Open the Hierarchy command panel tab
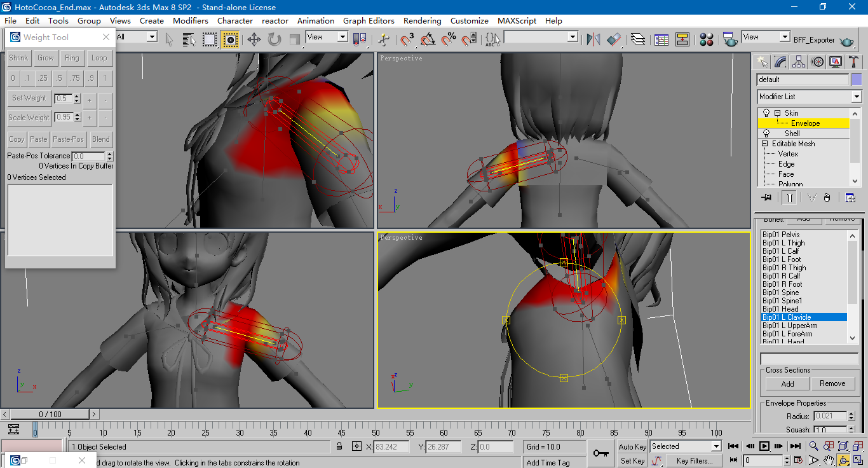This screenshot has height=468, width=868. tap(799, 62)
